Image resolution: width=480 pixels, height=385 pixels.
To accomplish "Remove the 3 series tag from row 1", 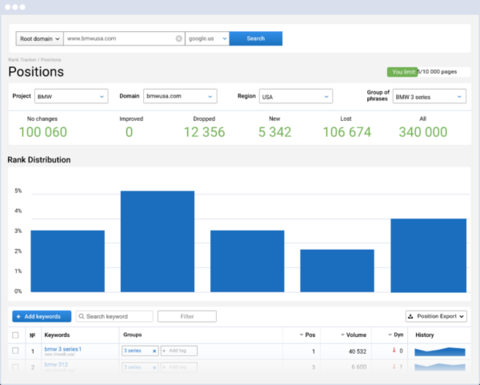I will [x=154, y=351].
